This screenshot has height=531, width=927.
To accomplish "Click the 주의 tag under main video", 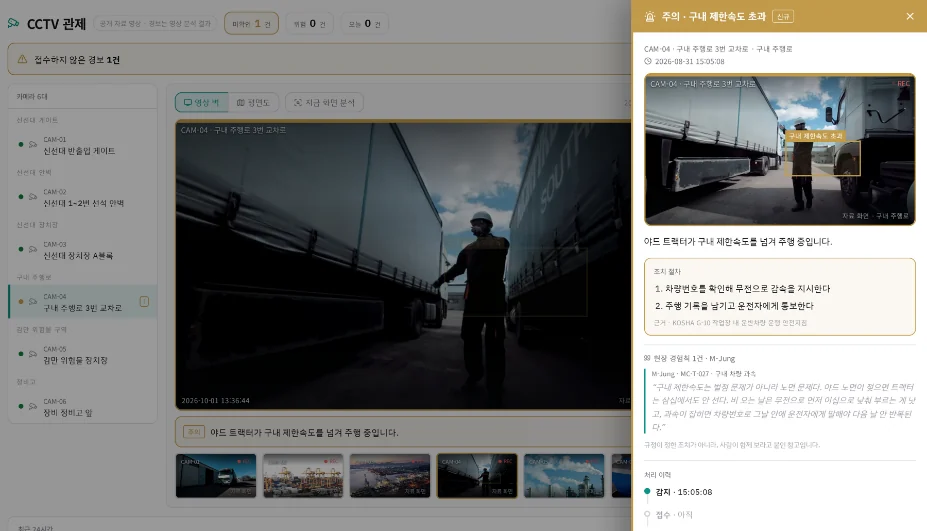I will pyautogui.click(x=193, y=432).
